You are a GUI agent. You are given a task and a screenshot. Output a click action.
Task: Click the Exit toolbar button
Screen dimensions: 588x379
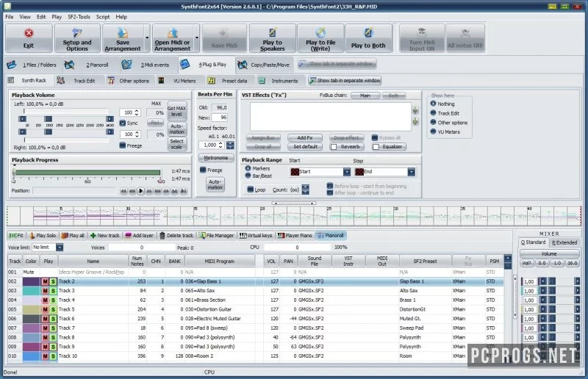click(x=29, y=38)
